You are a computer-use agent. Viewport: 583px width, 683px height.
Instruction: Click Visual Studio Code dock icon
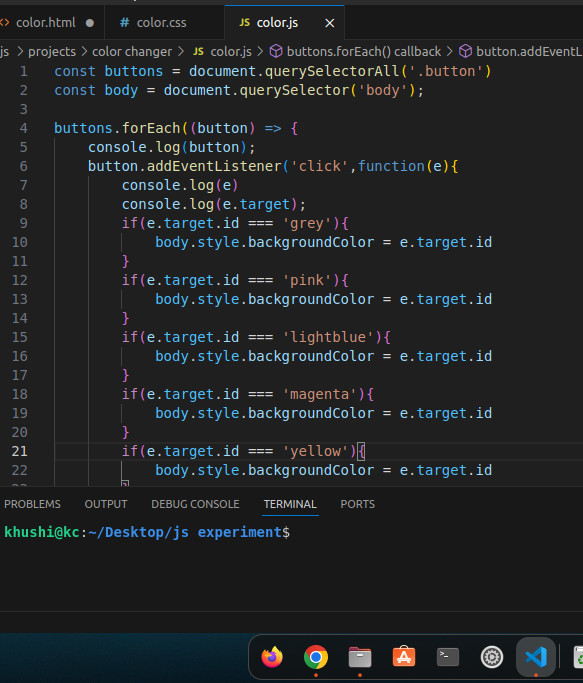coord(536,657)
